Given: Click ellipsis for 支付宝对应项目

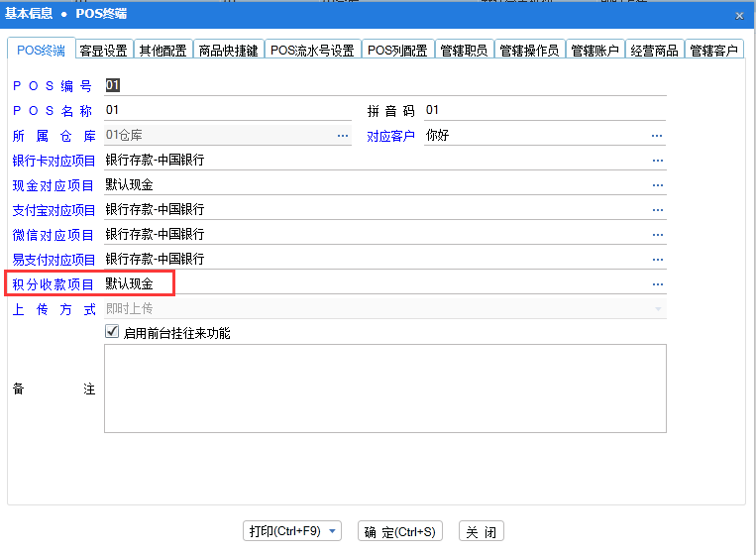Looking at the screenshot, I should (657, 209).
